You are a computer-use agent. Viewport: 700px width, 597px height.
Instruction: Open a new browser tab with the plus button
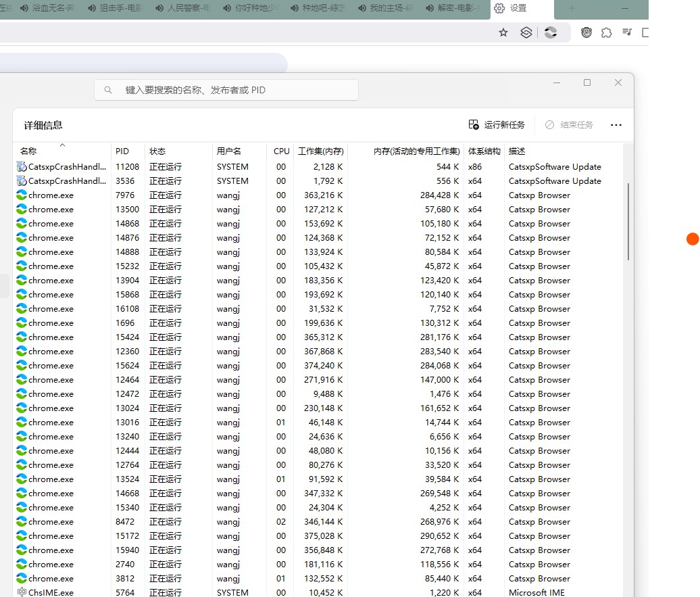(572, 8)
